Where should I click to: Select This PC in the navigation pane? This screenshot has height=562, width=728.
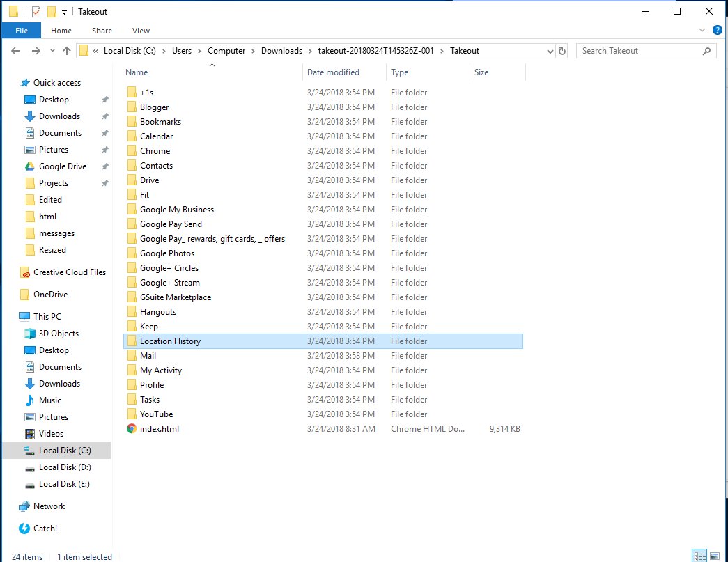tap(47, 317)
